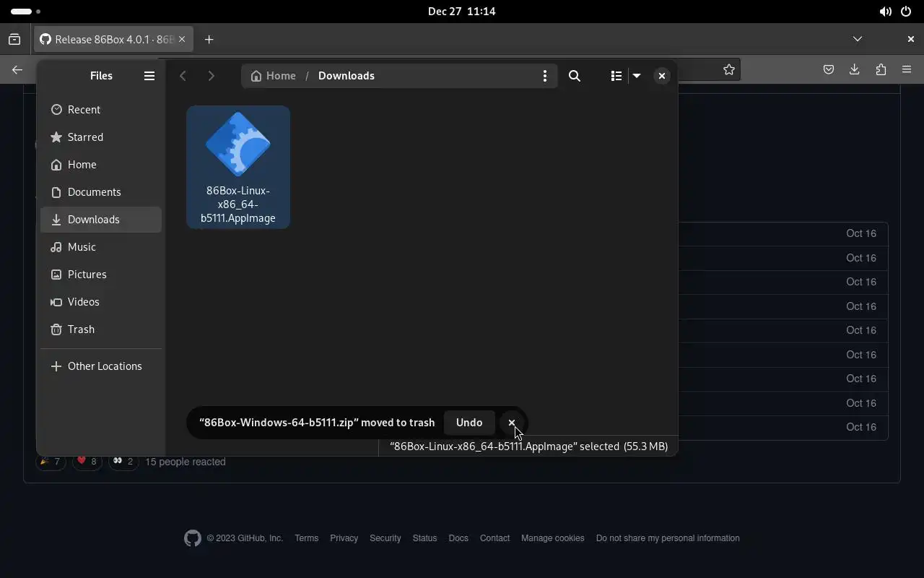Image resolution: width=924 pixels, height=578 pixels.
Task: Click the power icon in top bar
Action: [x=907, y=12]
